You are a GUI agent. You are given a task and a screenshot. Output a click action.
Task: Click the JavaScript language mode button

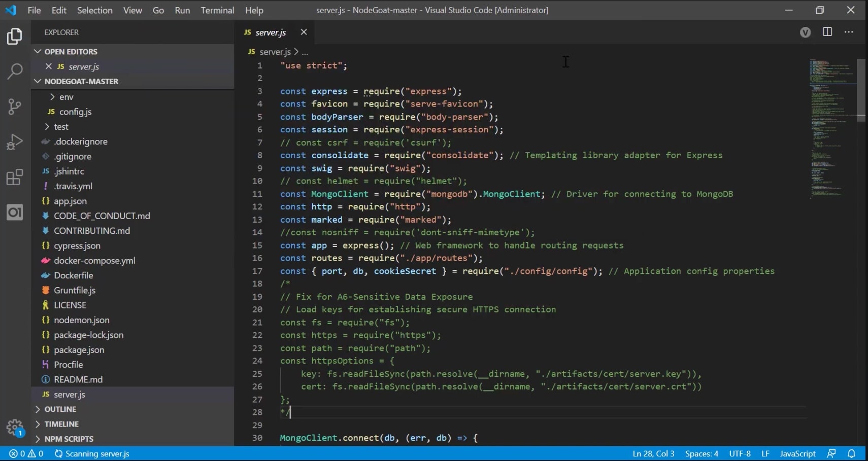(797, 453)
